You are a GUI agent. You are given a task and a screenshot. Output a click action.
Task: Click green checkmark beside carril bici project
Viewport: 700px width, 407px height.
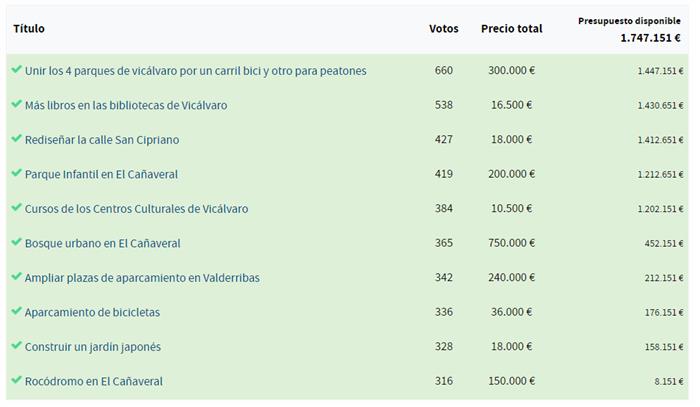point(16,70)
